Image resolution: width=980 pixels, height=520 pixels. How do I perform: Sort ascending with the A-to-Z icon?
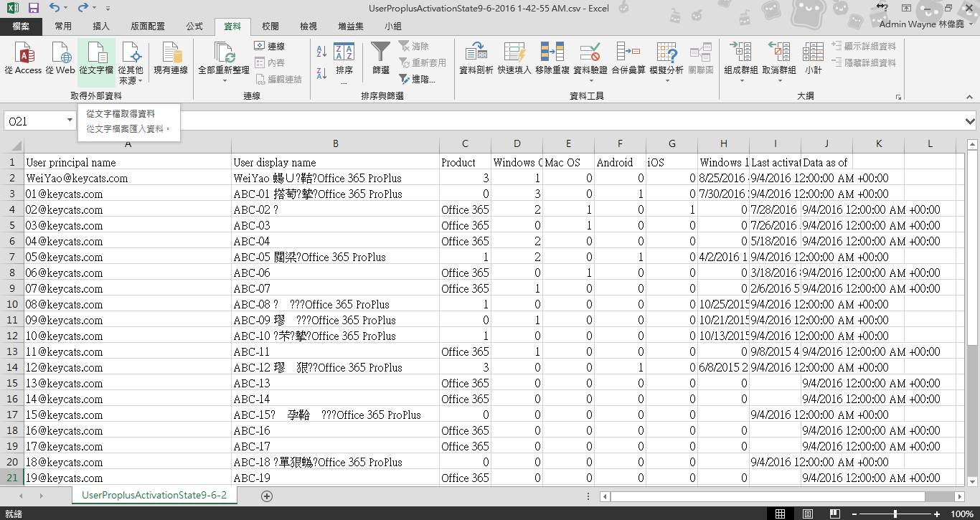click(x=321, y=52)
